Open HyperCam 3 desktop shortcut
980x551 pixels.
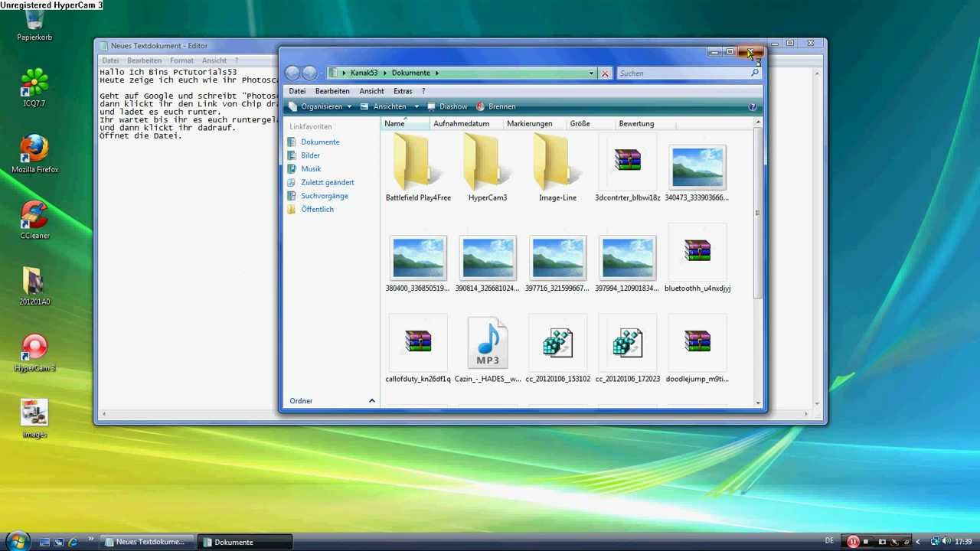pyautogui.click(x=34, y=352)
